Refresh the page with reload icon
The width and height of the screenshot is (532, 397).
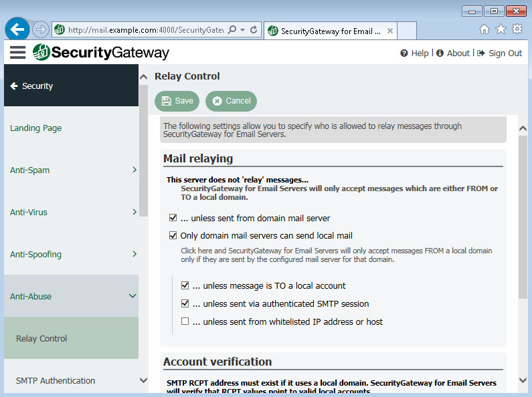point(254,30)
